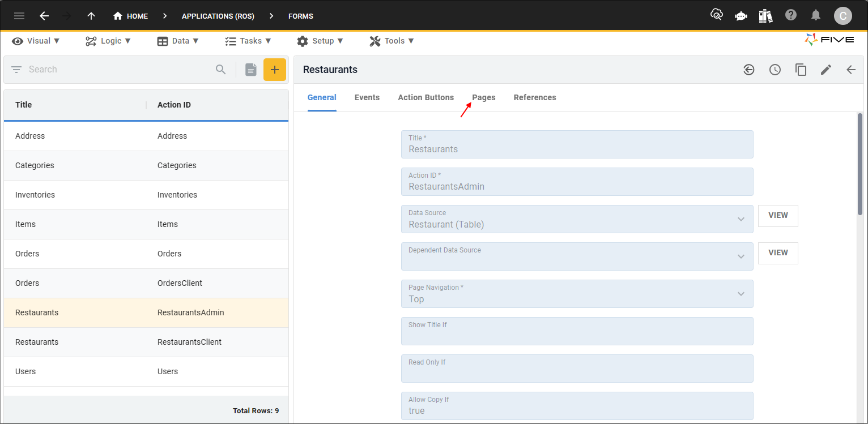
Task: Click the form vertical scrollbar
Action: coord(860,164)
